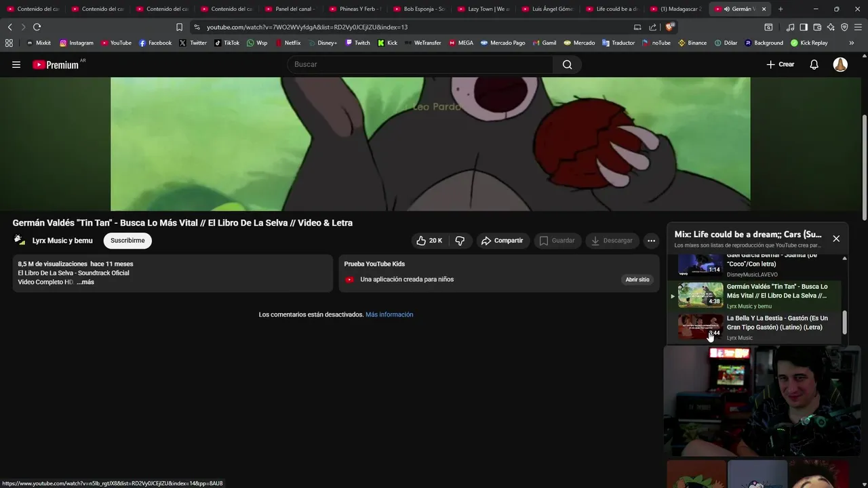This screenshot has height=488, width=868.
Task: Click the Guardar save button
Action: pos(557,241)
